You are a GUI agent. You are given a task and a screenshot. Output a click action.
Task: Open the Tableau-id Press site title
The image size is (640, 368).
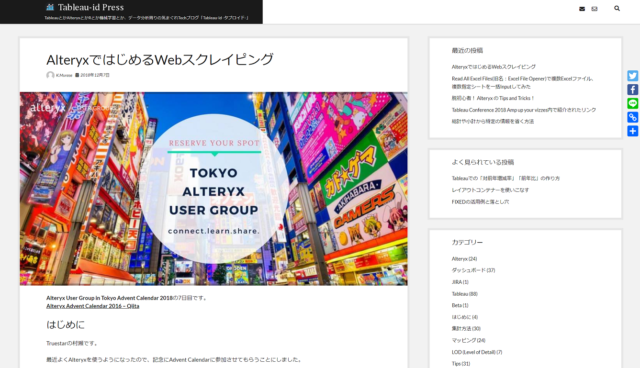(x=91, y=7)
